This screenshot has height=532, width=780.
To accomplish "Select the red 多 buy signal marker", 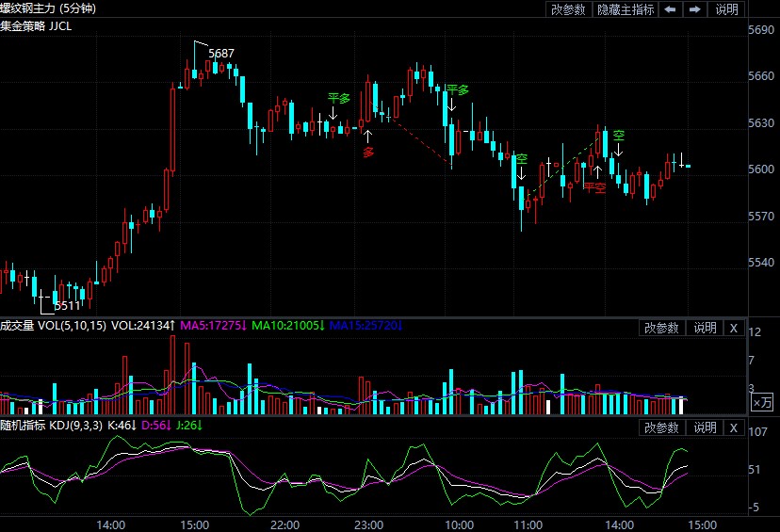I will coord(368,153).
